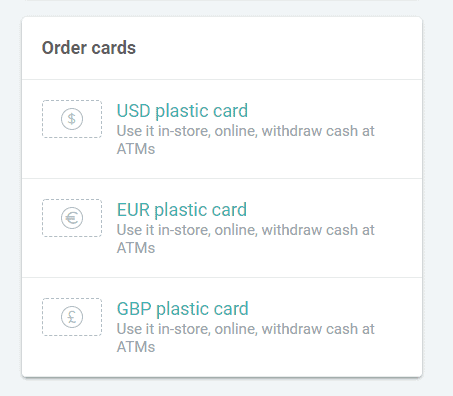Click the dollar sign circle icon
The height and width of the screenshot is (396, 453).
pyautogui.click(x=72, y=119)
